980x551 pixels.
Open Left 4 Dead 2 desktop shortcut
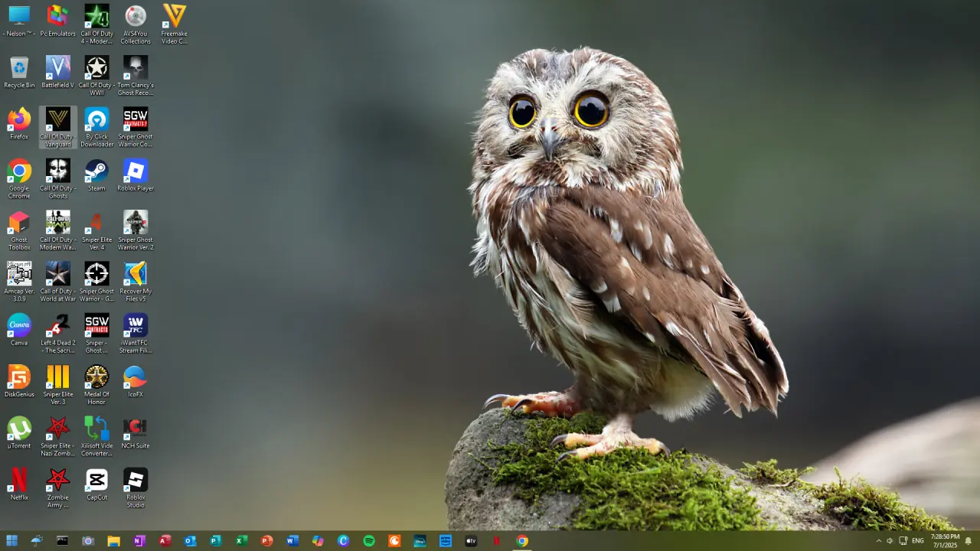click(x=58, y=334)
